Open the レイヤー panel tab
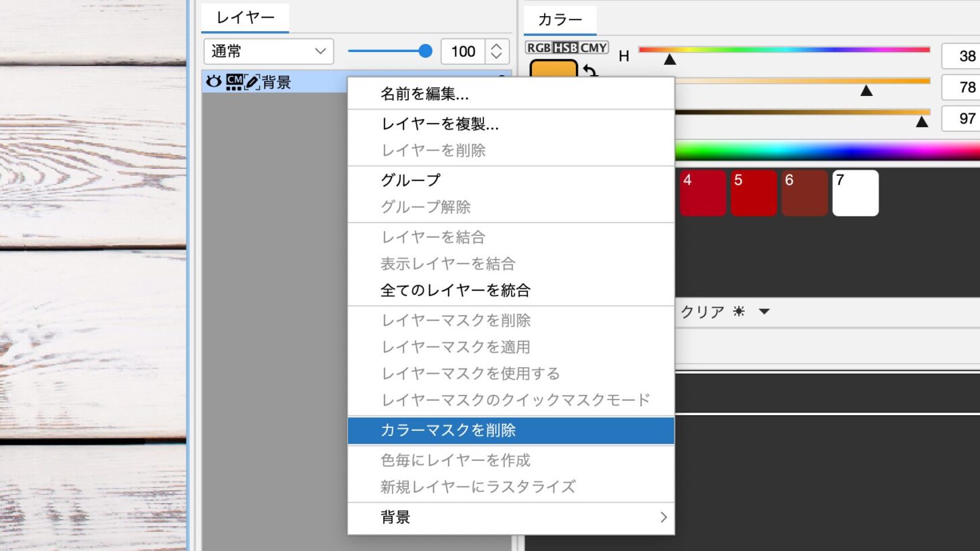Screen dimensions: 980x551 pyautogui.click(x=245, y=18)
